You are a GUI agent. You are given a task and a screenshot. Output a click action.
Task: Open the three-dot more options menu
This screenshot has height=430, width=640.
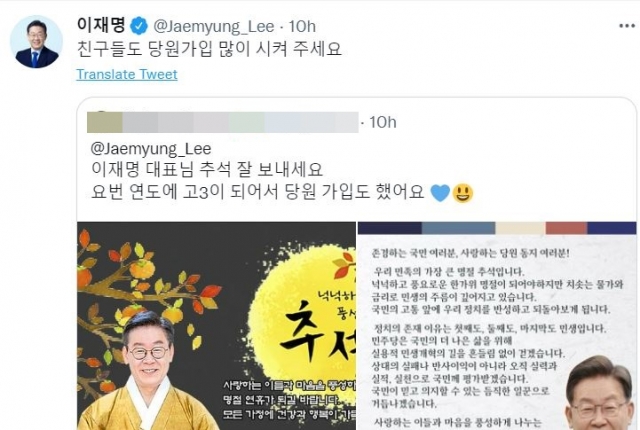(x=627, y=26)
